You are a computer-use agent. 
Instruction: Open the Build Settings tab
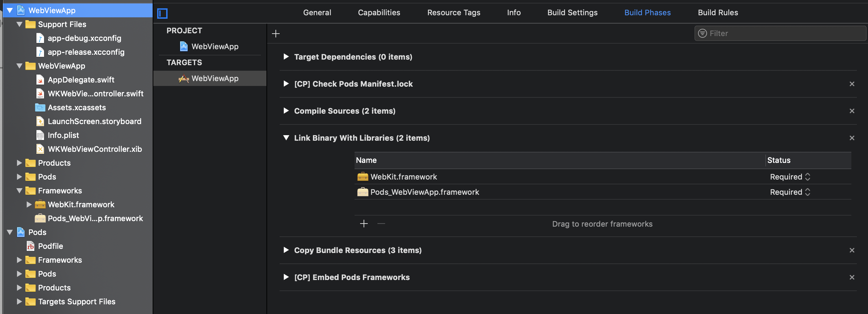572,12
